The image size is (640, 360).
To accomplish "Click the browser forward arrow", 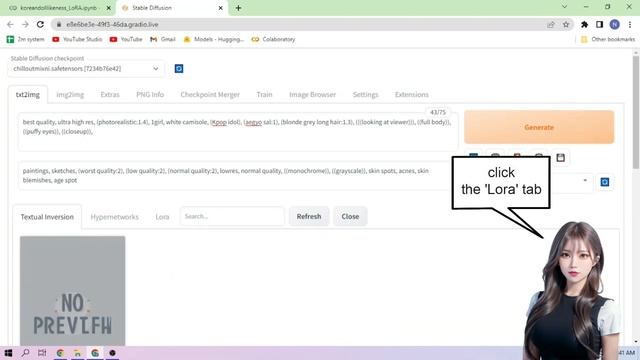I will 25,24.
